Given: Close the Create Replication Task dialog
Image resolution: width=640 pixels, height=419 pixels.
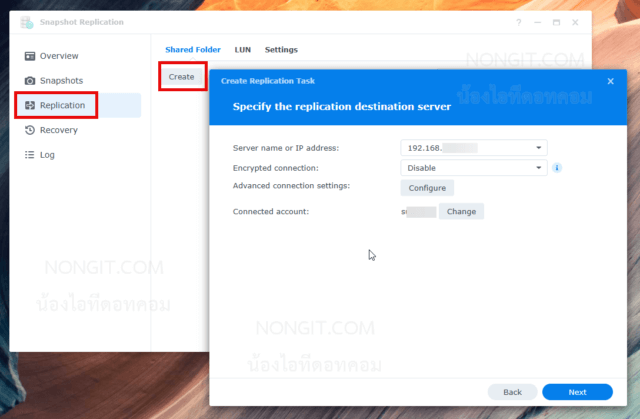Looking at the screenshot, I should pyautogui.click(x=611, y=81).
